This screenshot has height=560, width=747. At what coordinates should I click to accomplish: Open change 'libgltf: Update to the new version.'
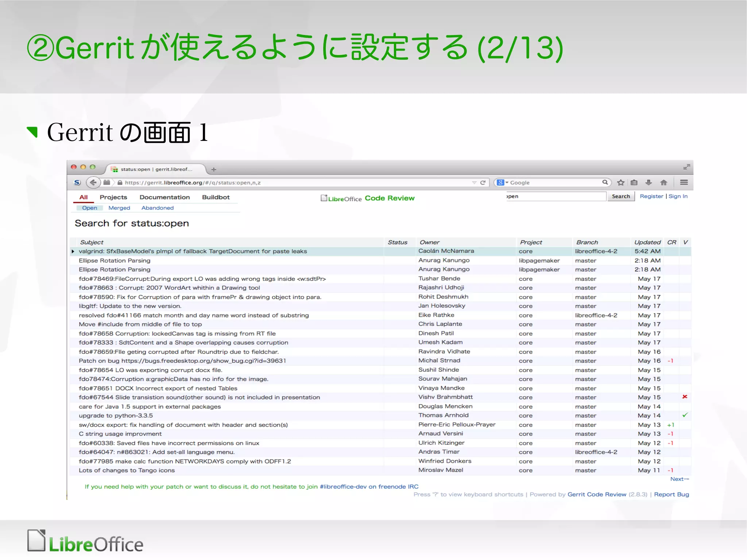[130, 306]
